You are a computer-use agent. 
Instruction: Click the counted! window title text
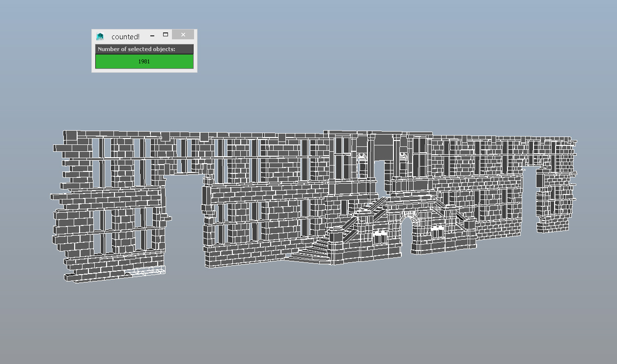pyautogui.click(x=125, y=37)
